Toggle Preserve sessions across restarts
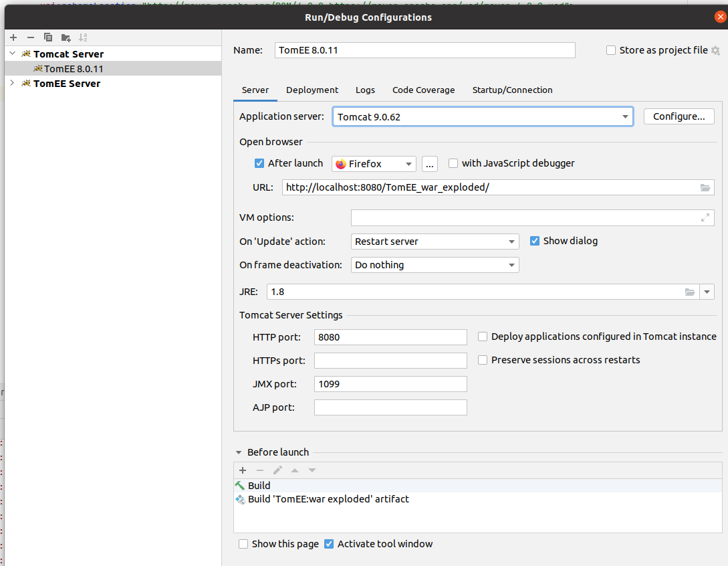 (483, 360)
